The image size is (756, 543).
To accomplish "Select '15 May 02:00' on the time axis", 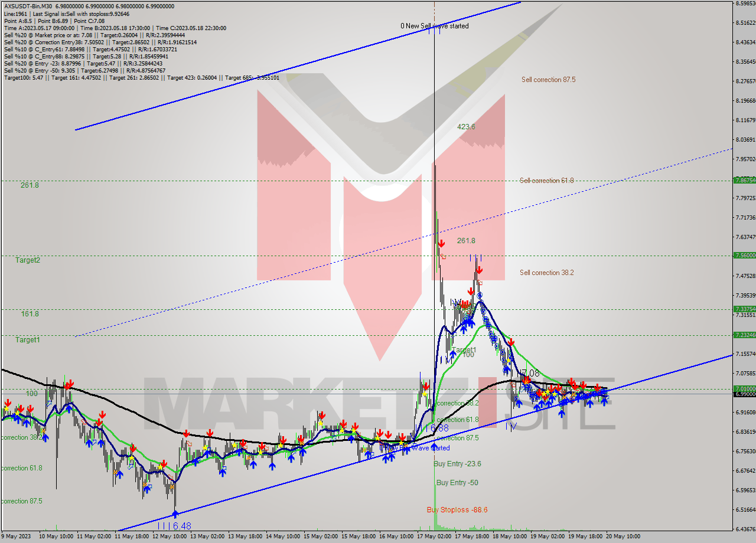I will (x=321, y=537).
